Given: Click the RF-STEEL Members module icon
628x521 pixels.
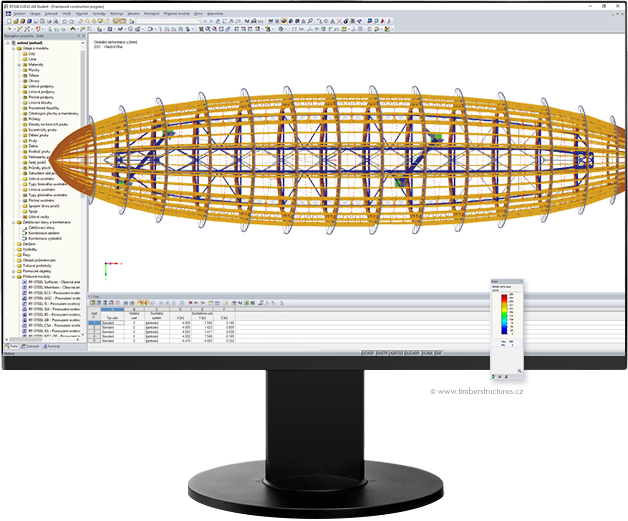Looking at the screenshot, I should [x=25, y=288].
